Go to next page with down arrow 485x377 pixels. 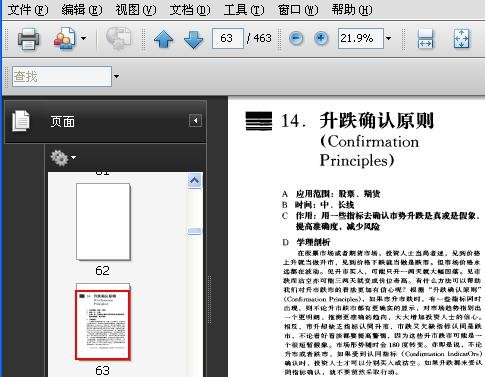tap(193, 39)
